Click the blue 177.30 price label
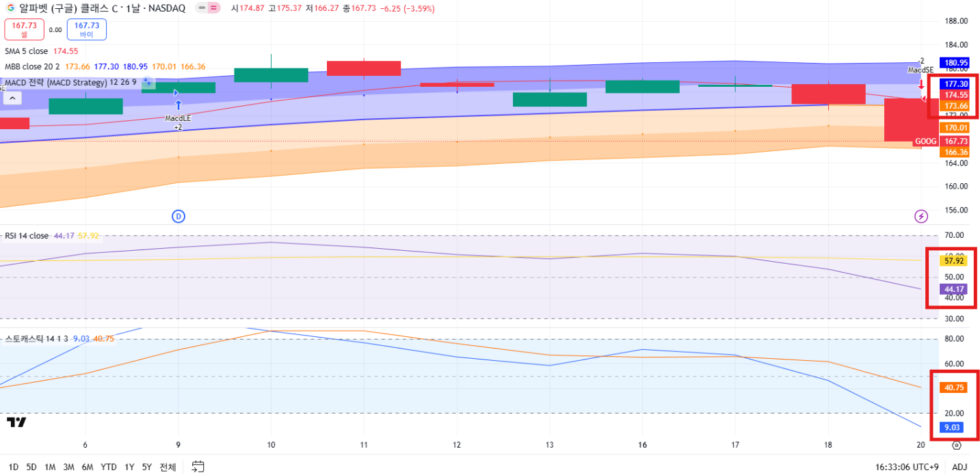This screenshot has height=475, width=980. tap(956, 83)
